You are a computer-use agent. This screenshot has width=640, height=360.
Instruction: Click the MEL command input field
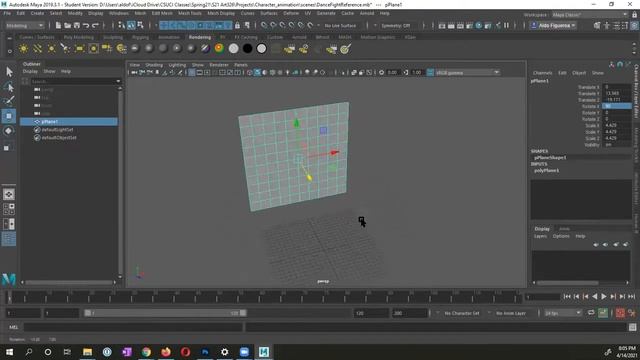[x=133, y=327]
